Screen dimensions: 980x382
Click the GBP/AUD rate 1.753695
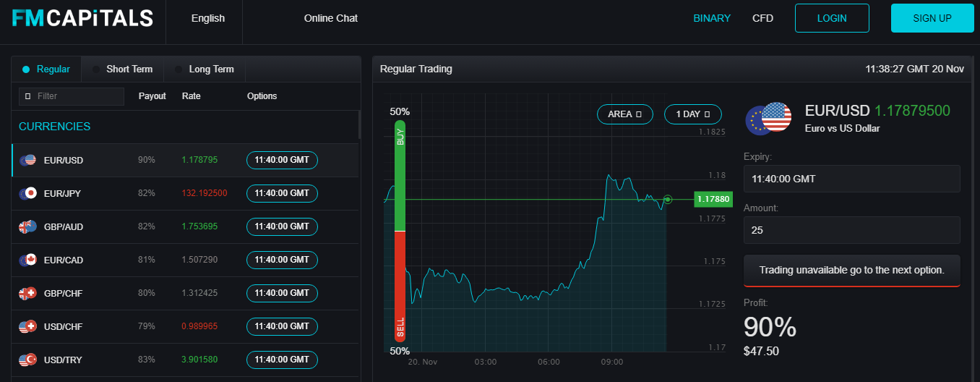pyautogui.click(x=199, y=226)
